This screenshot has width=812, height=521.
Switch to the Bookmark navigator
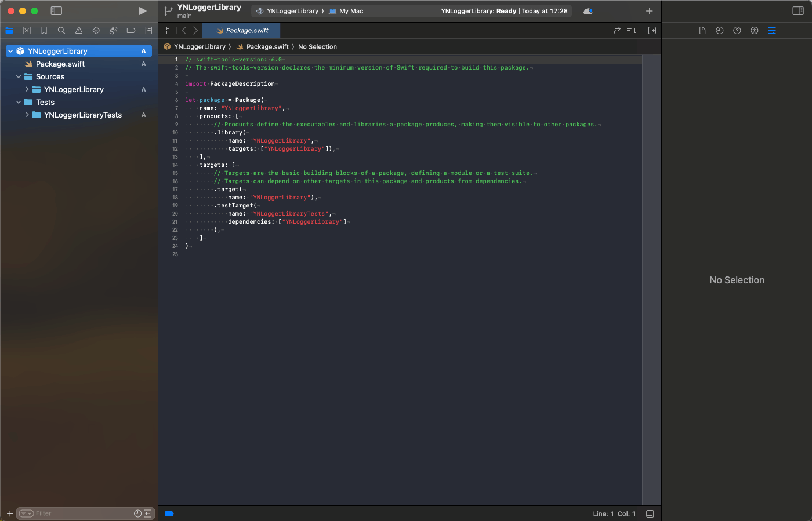coord(44,31)
